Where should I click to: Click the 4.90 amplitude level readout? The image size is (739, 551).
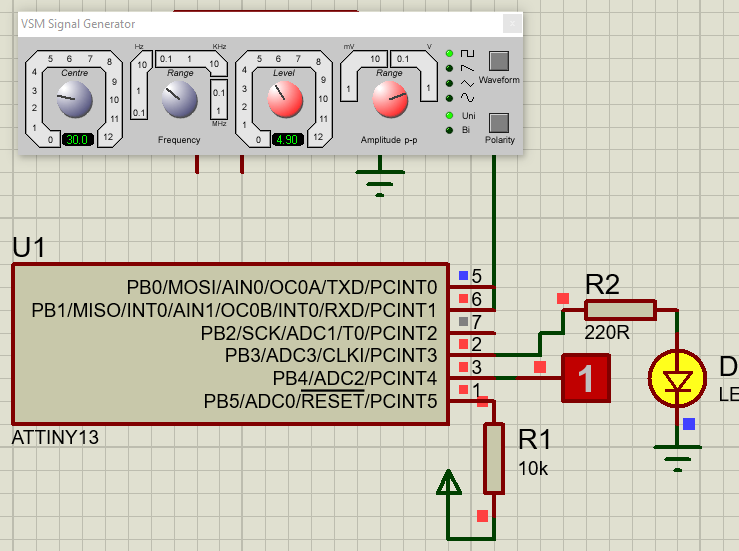pyautogui.click(x=287, y=140)
